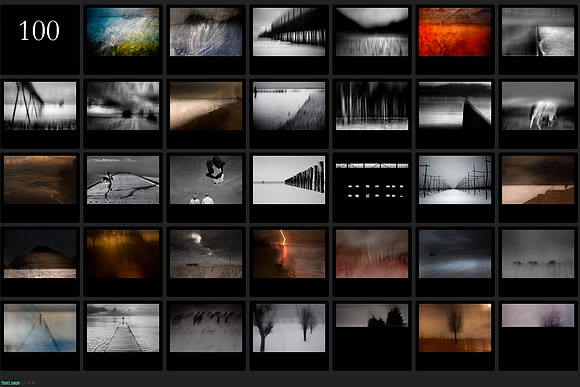Open the dark vertical forest trunks photo
This screenshot has width=580, height=387.
pos(372,106)
